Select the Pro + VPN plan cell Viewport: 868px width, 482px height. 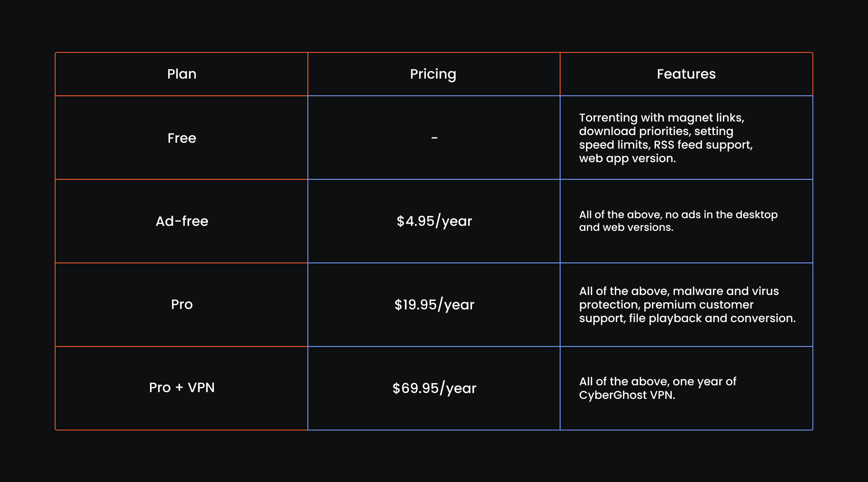pyautogui.click(x=182, y=388)
